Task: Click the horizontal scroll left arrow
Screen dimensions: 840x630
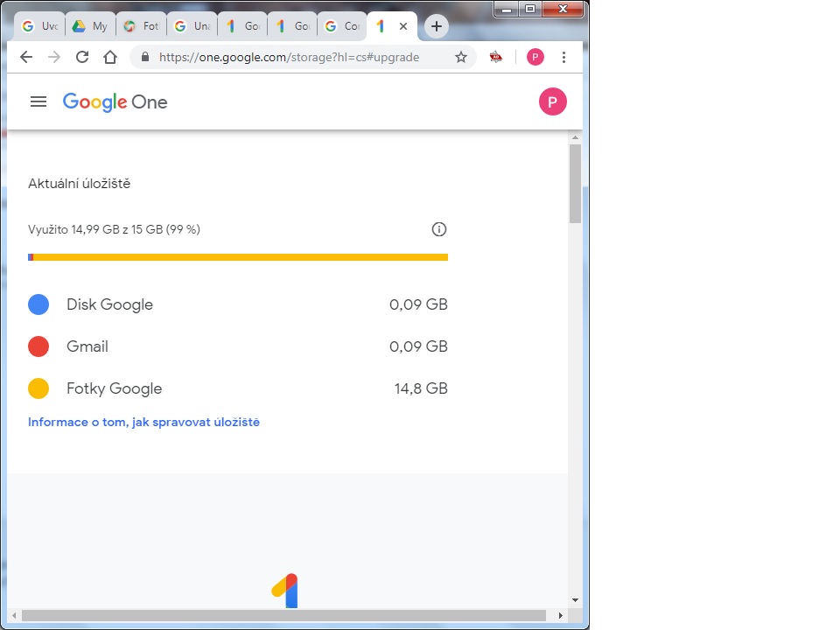Action: (14, 615)
